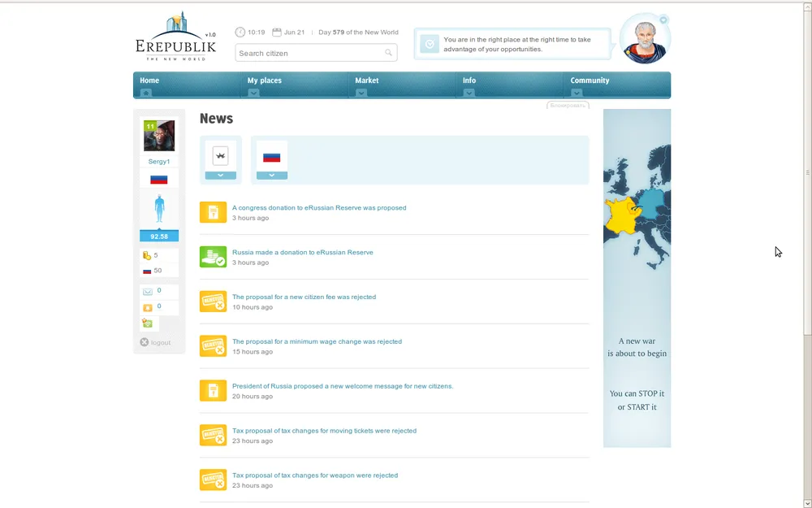Click the Russian flag under Sergy1
This screenshot has height=508, width=812.
(x=159, y=179)
